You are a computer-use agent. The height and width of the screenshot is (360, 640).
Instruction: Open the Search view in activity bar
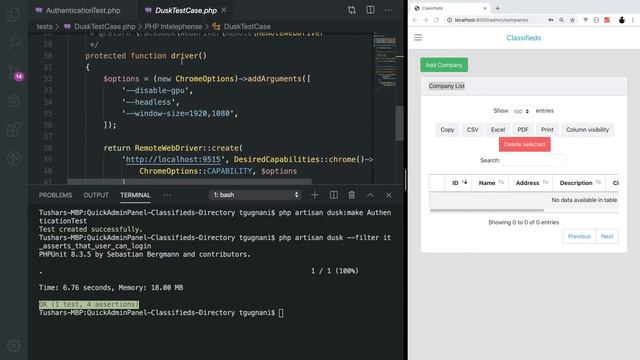(14, 42)
